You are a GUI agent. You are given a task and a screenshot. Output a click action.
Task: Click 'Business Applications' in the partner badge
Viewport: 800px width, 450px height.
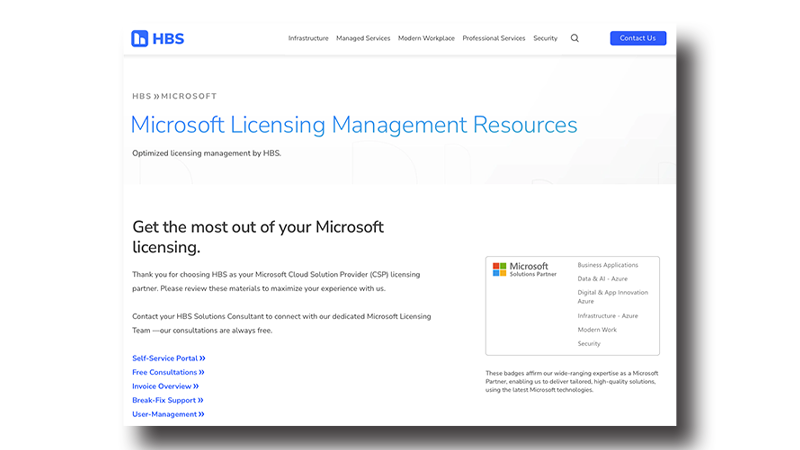point(608,265)
